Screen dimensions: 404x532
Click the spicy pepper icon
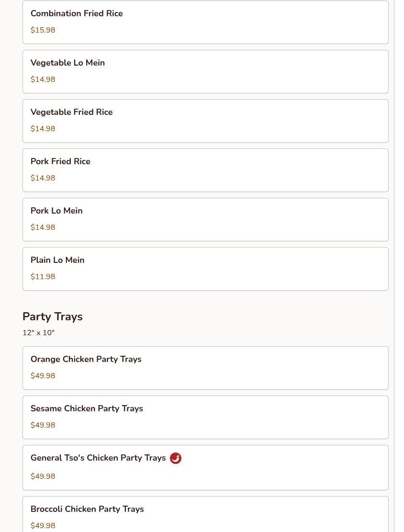point(176,458)
